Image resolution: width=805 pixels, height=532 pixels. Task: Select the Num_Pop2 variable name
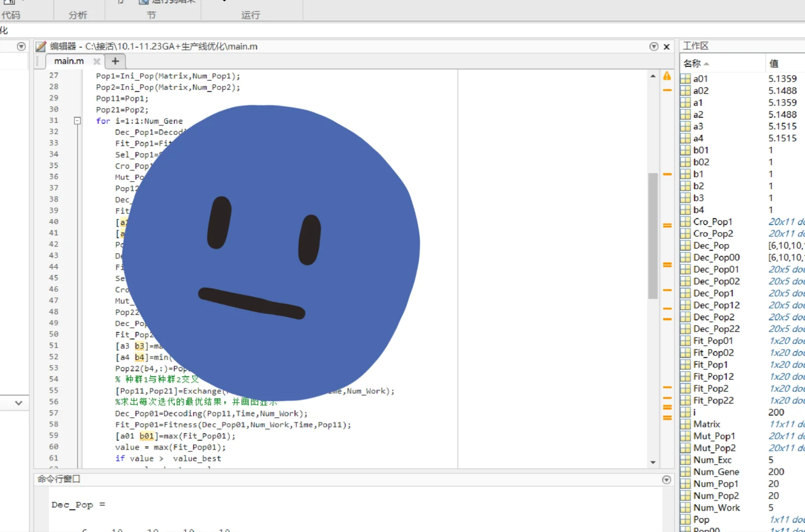(716, 496)
